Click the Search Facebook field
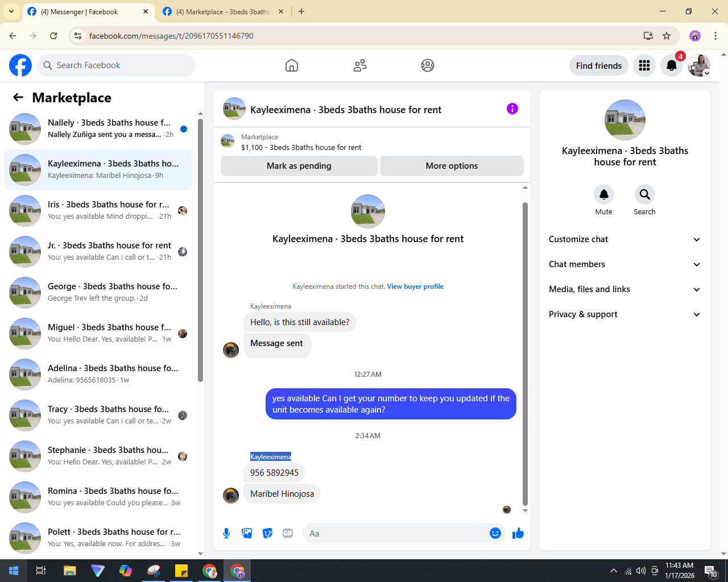This screenshot has height=582, width=728. [116, 65]
